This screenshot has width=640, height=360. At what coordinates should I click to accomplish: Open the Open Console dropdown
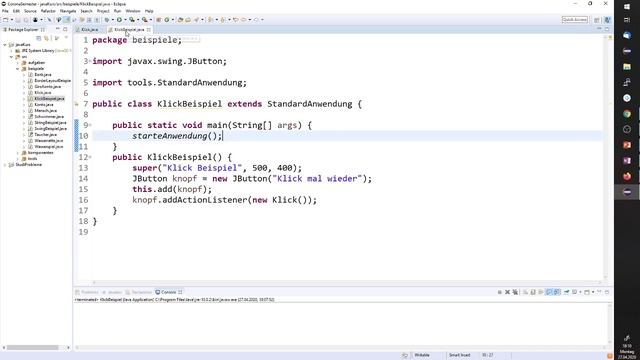pos(593,292)
